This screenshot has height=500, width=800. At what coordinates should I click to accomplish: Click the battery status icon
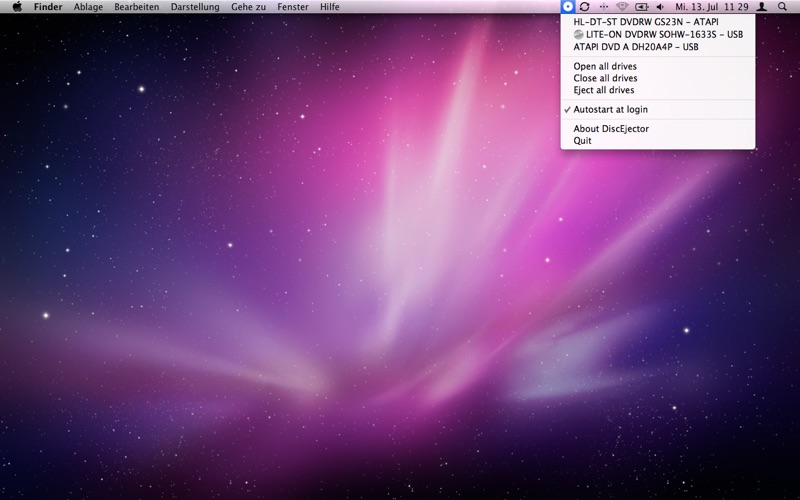pos(641,7)
